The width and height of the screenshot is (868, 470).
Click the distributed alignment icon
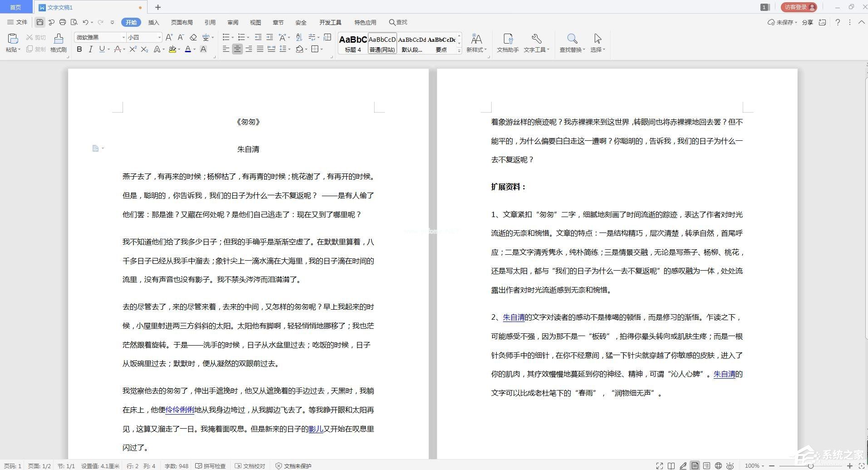point(271,49)
